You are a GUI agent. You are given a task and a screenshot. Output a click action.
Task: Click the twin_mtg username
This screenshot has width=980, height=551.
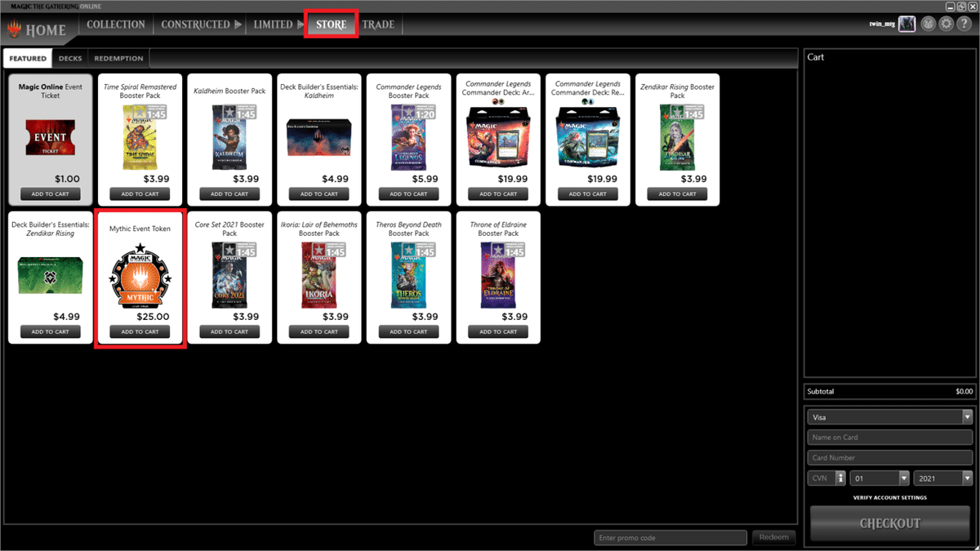click(882, 24)
